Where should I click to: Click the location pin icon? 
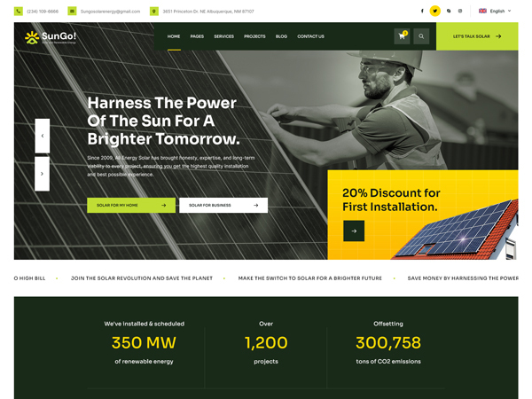click(154, 12)
